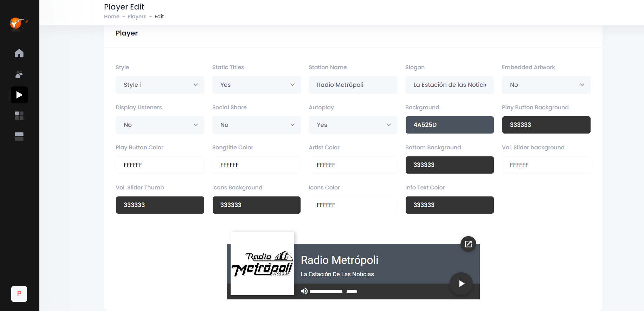Change the Artist Color field
644x311 pixels.
tap(353, 165)
